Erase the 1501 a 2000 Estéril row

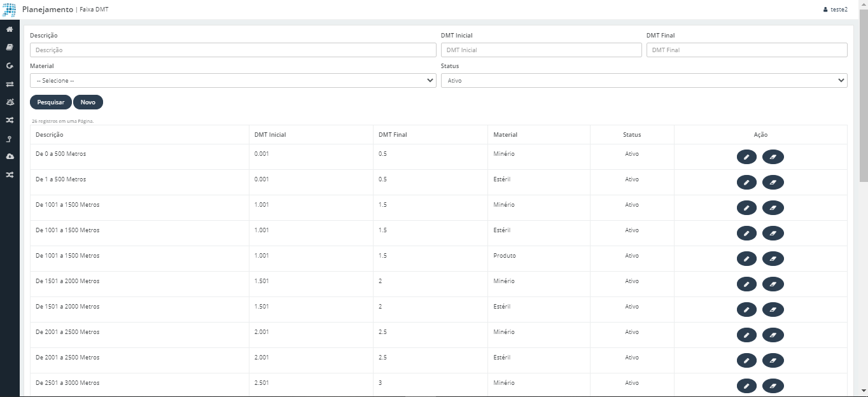pos(773,310)
